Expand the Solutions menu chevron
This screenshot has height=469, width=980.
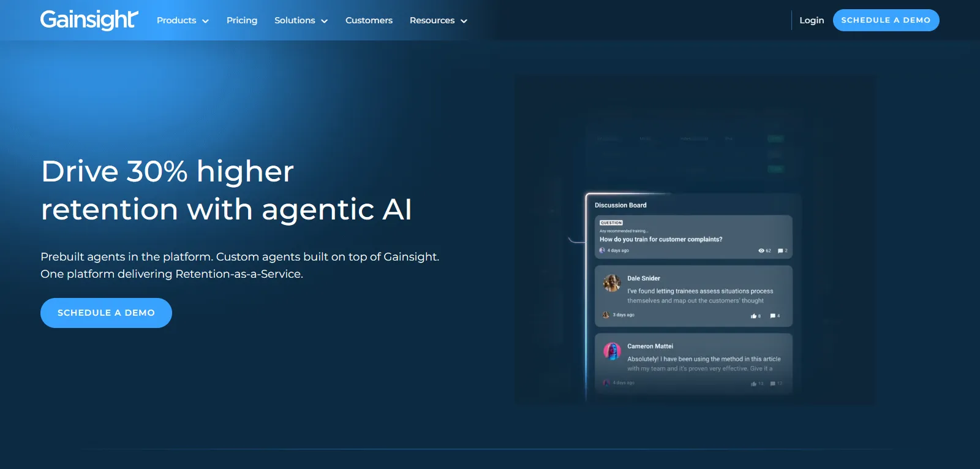click(325, 21)
